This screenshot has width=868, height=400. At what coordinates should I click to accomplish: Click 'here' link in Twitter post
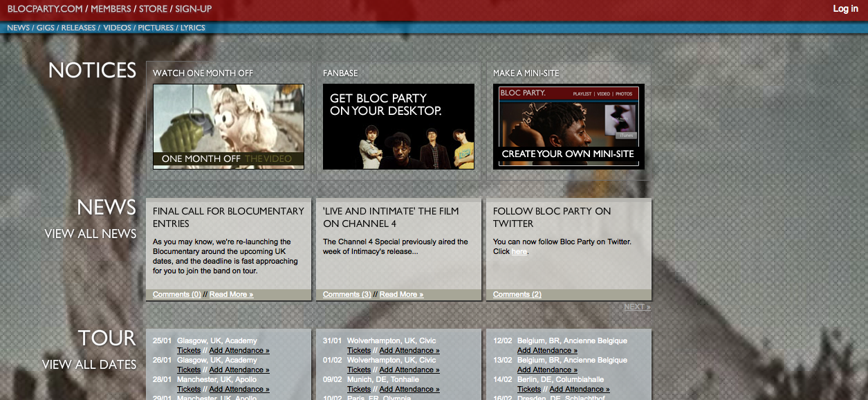(x=519, y=252)
